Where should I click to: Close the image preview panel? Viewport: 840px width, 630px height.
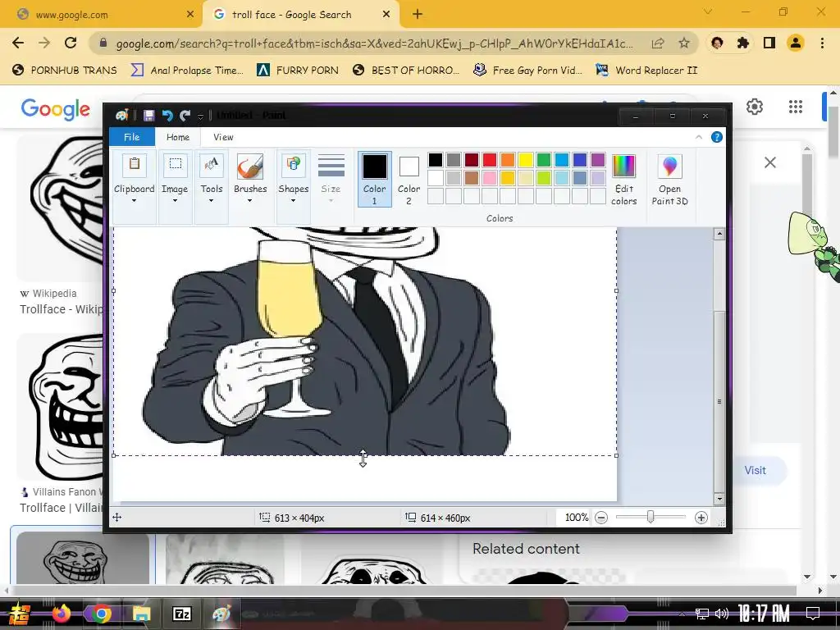click(769, 162)
